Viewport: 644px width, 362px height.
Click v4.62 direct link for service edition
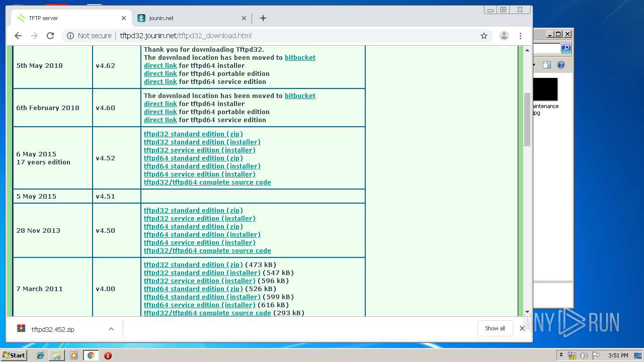click(160, 81)
